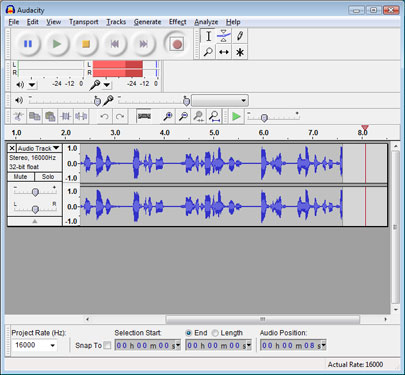
Task: Click the Copy icon in edit toolbar
Action: point(34,116)
